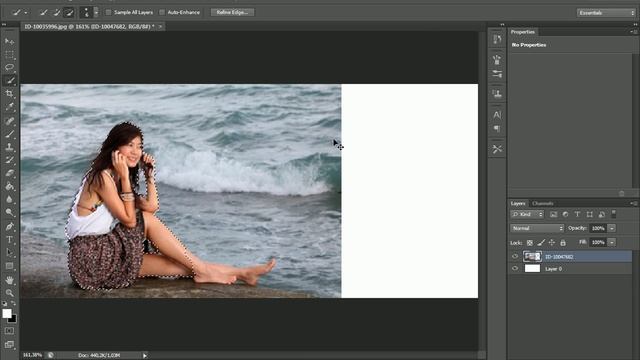Viewport: 640px width, 360px height.
Task: Open the foreground color white swatch
Action: point(6,312)
